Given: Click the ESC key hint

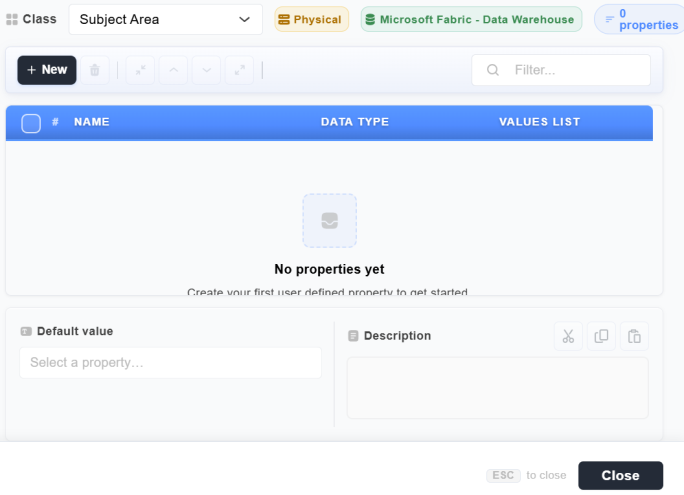Looking at the screenshot, I should (503, 475).
